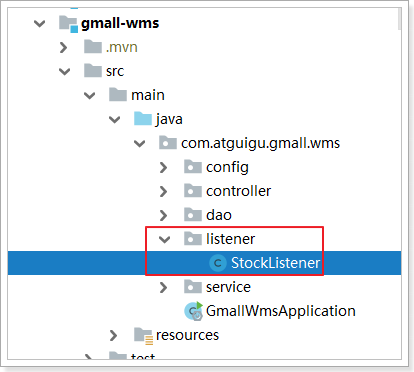
Task: Select the controller label
Action: point(239,192)
